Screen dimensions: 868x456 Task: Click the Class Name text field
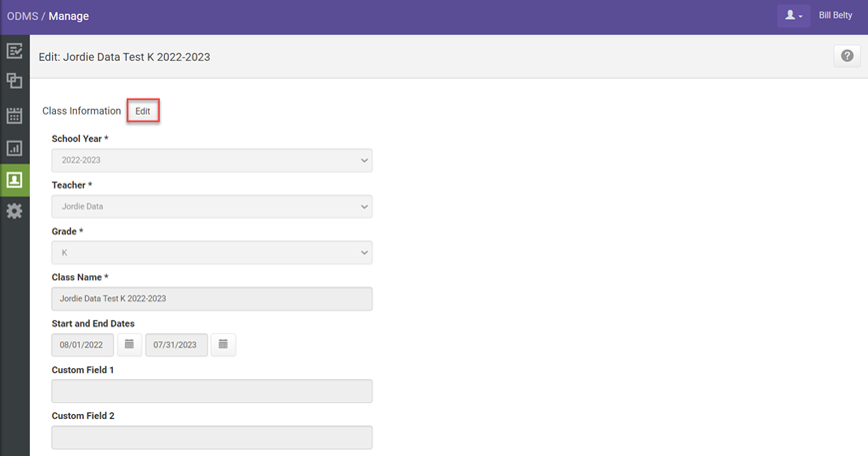pyautogui.click(x=212, y=298)
